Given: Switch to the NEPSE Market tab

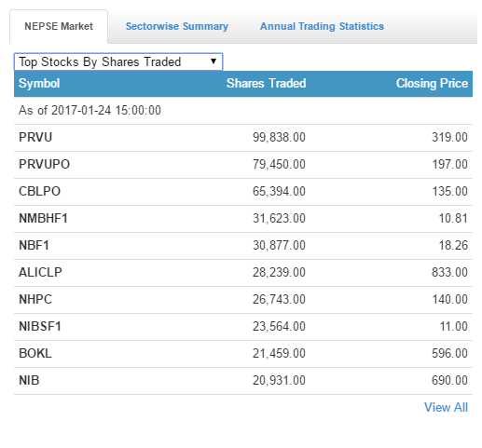Looking at the screenshot, I should click(x=59, y=26).
